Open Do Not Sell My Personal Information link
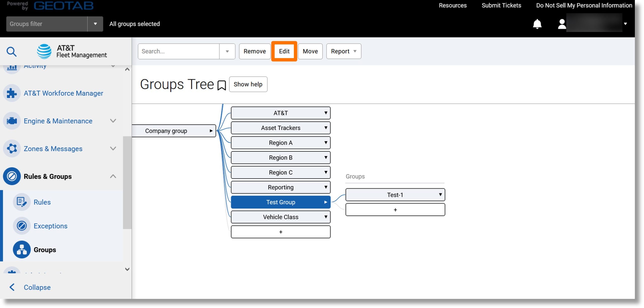644x308 pixels. [x=584, y=5]
